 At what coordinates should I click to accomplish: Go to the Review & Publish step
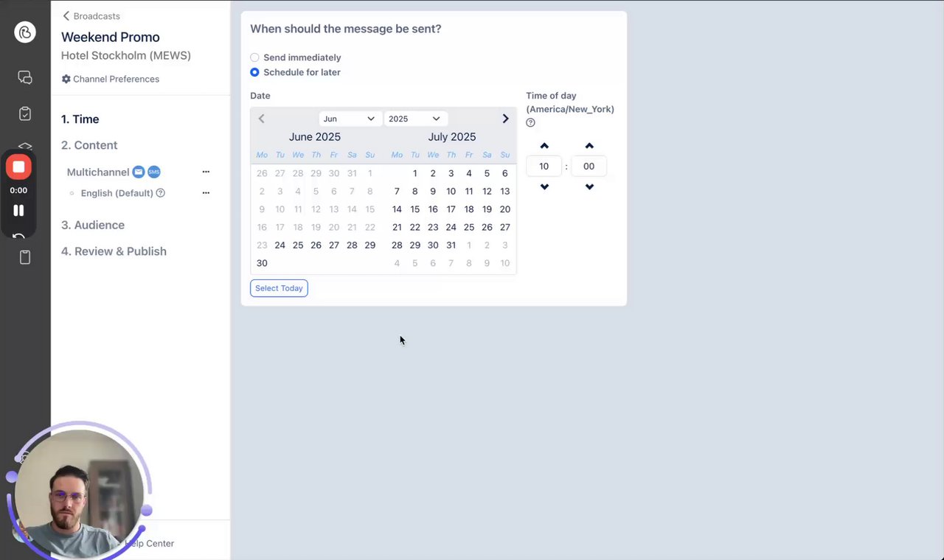click(x=114, y=251)
